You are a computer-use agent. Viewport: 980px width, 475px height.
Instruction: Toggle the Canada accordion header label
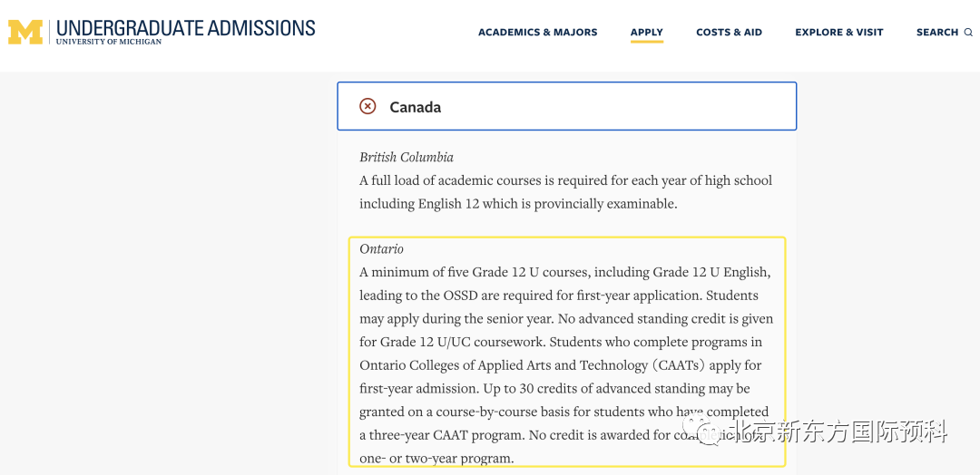[415, 107]
